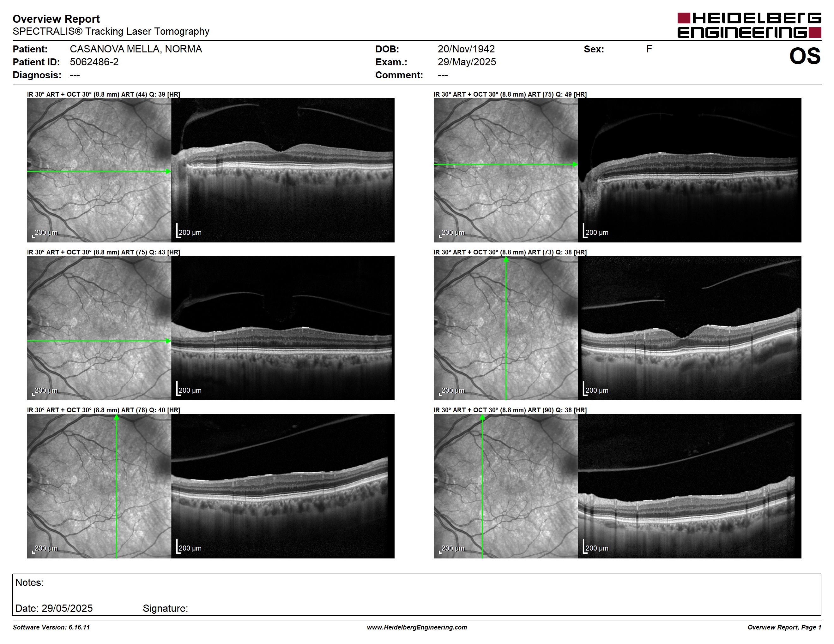The image size is (834, 644).
Task: Click the DOB value 20/Nov/1942
Action: [x=466, y=49]
